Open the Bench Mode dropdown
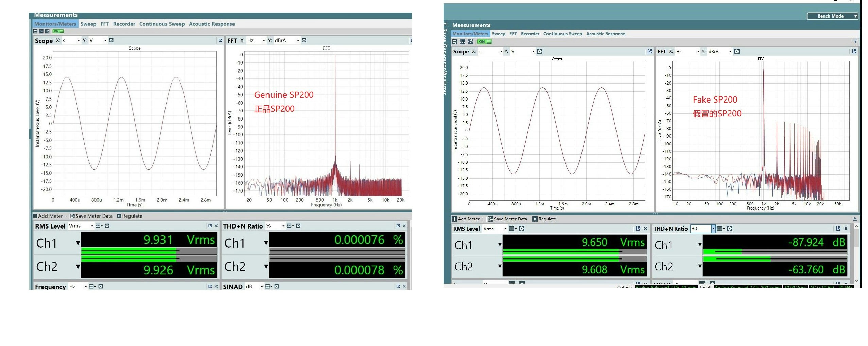The height and width of the screenshot is (346, 868). (832, 16)
